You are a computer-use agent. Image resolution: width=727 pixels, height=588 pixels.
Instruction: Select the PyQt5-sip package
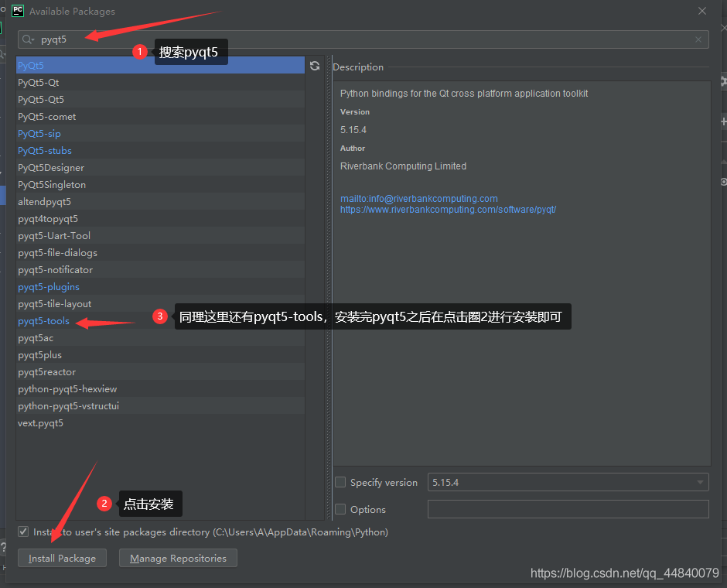pyautogui.click(x=160, y=134)
